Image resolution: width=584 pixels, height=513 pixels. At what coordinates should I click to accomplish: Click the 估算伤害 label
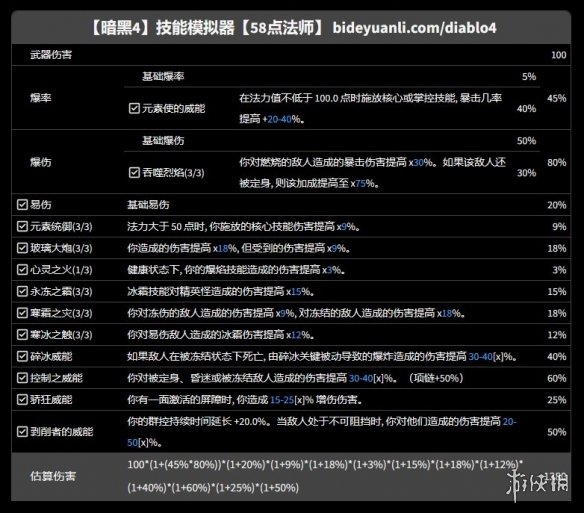click(x=53, y=476)
